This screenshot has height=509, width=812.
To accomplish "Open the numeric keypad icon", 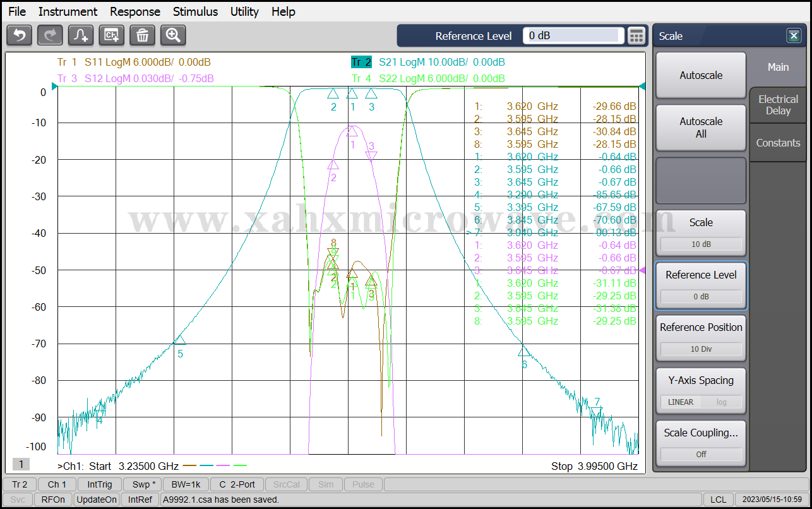I will [636, 36].
